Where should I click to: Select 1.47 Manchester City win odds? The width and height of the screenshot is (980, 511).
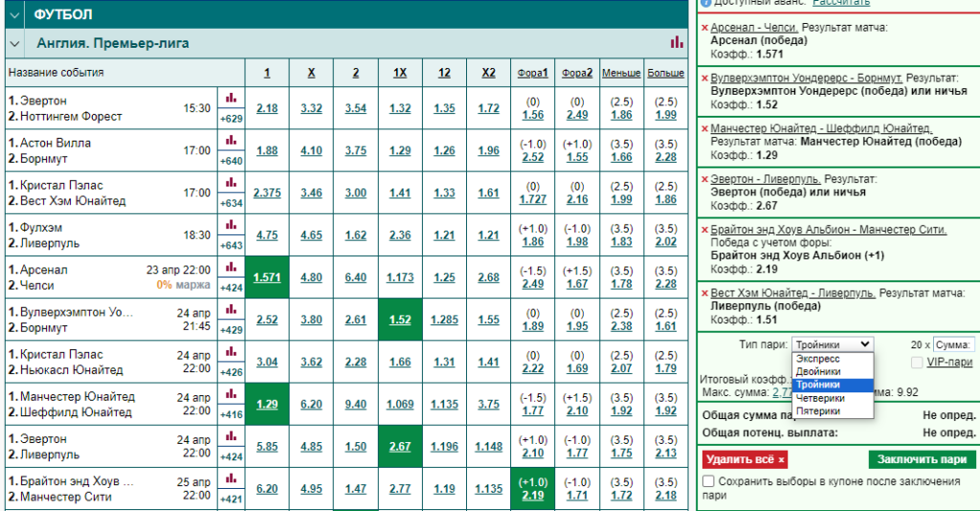pyautogui.click(x=356, y=489)
